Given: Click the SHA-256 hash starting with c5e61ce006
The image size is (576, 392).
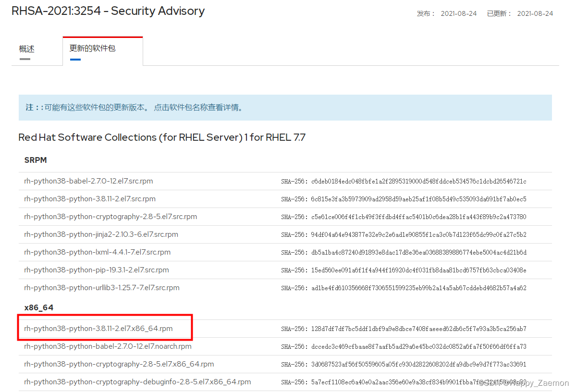Looking at the screenshot, I should (419, 217).
